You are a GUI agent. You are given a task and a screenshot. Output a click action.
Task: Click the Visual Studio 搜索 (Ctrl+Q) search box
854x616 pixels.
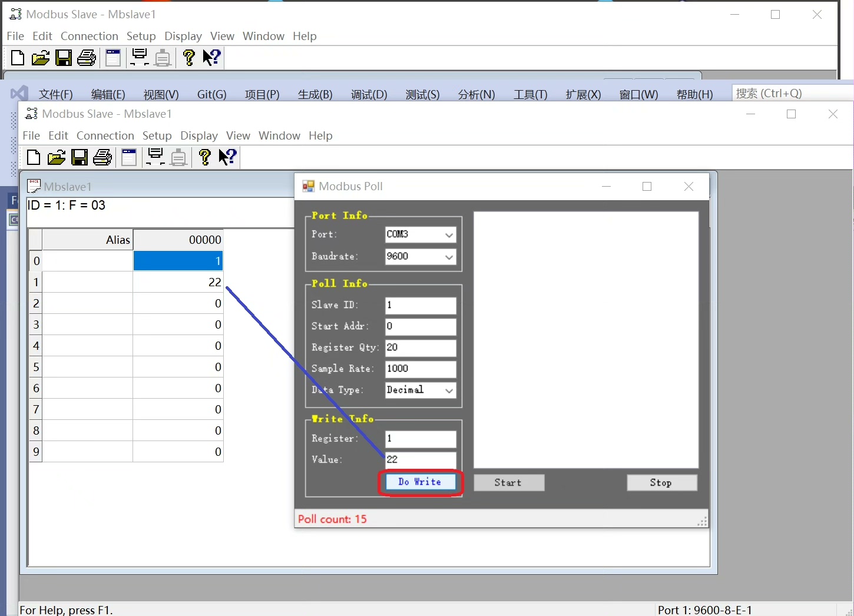coord(793,94)
